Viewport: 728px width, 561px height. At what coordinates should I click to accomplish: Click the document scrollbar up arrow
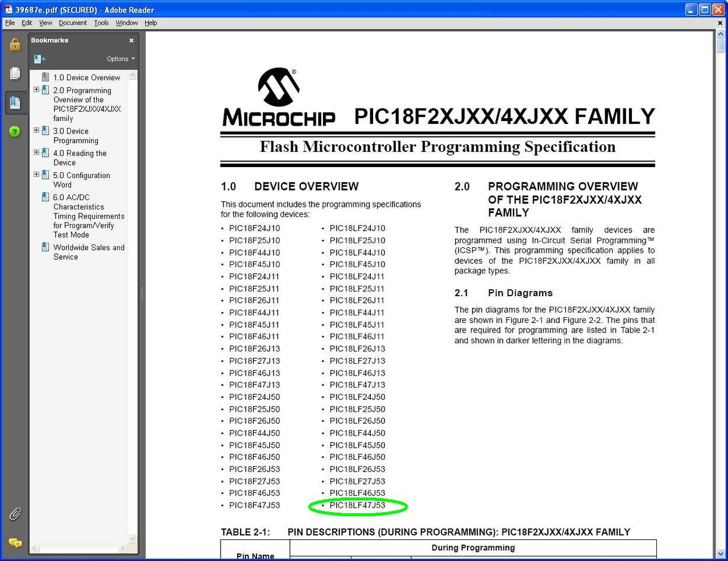click(x=721, y=35)
